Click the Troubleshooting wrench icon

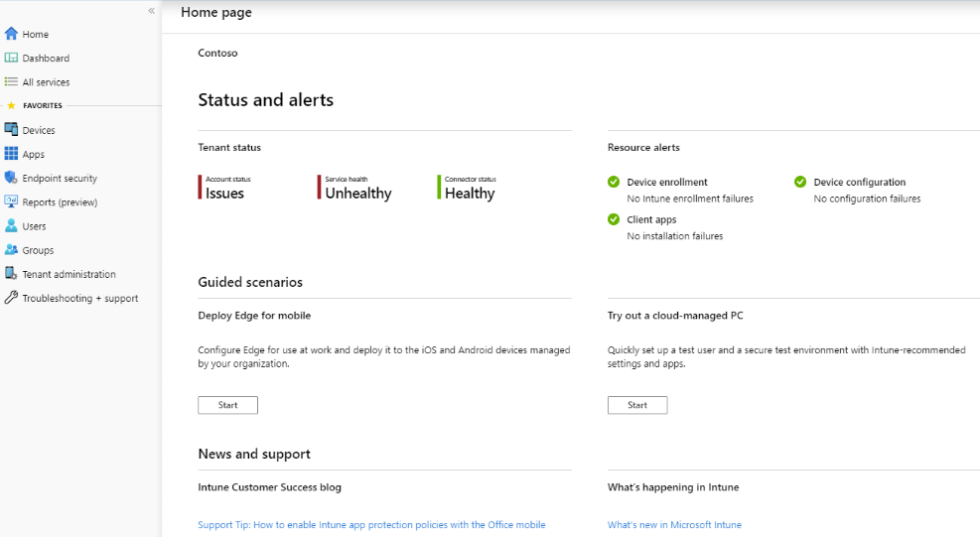tap(11, 298)
